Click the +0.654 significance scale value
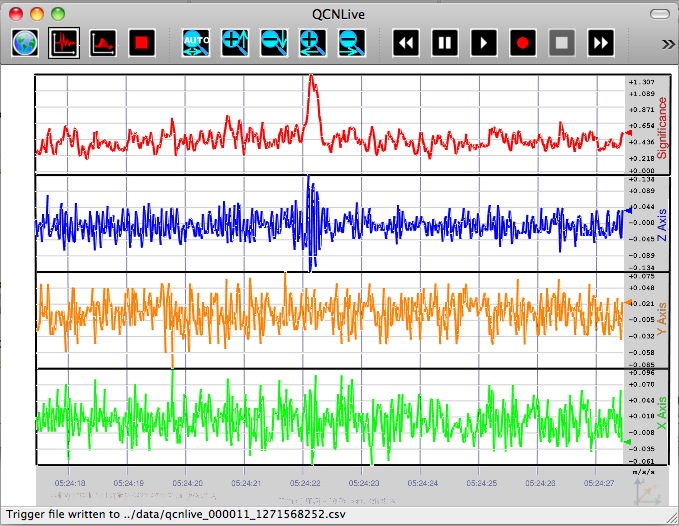The image size is (679, 526). point(642,126)
